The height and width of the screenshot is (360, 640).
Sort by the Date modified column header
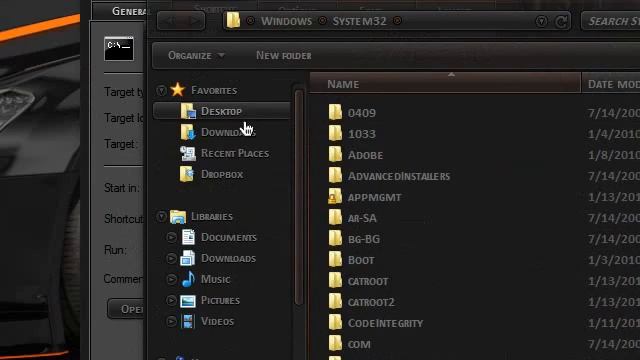[611, 83]
